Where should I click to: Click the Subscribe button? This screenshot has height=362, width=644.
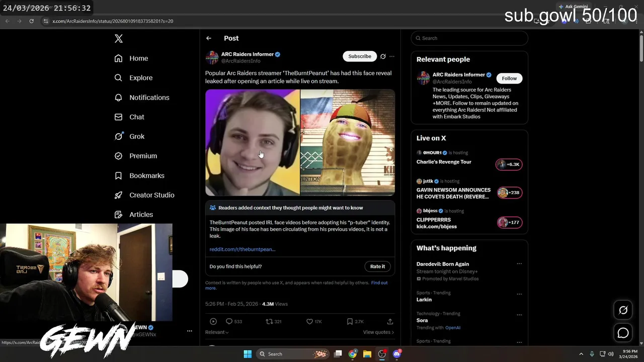(360, 56)
